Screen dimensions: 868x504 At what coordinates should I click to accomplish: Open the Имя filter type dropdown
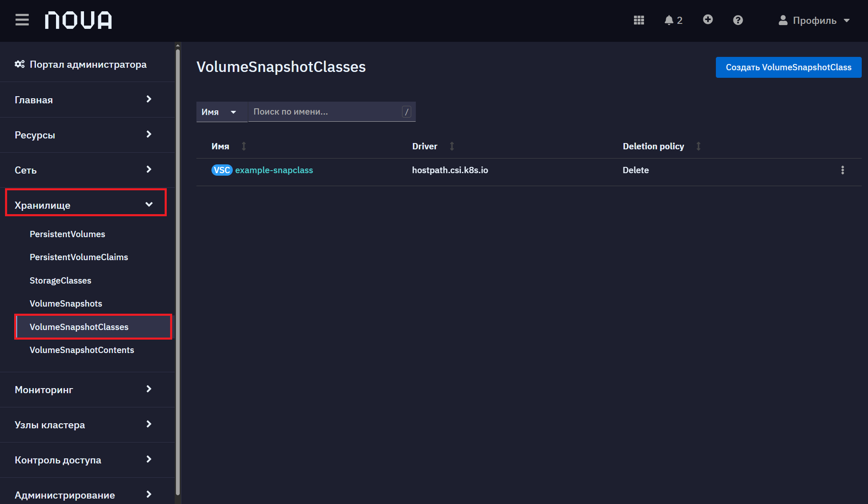[x=221, y=112]
